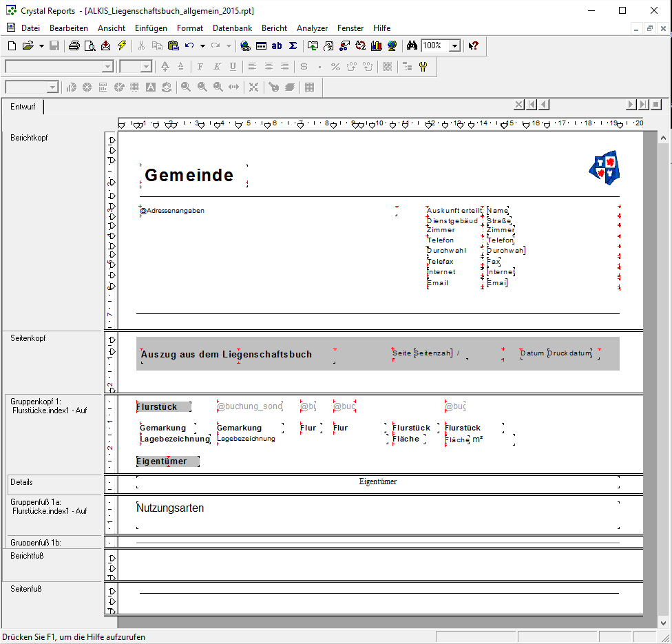The image size is (672, 644).
Task: Insert a text object with ab icon
Action: [277, 45]
